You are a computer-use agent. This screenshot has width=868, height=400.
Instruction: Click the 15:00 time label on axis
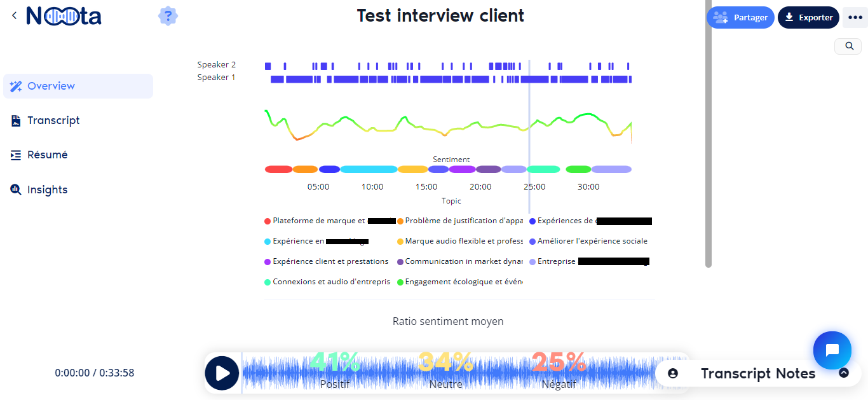click(x=426, y=187)
